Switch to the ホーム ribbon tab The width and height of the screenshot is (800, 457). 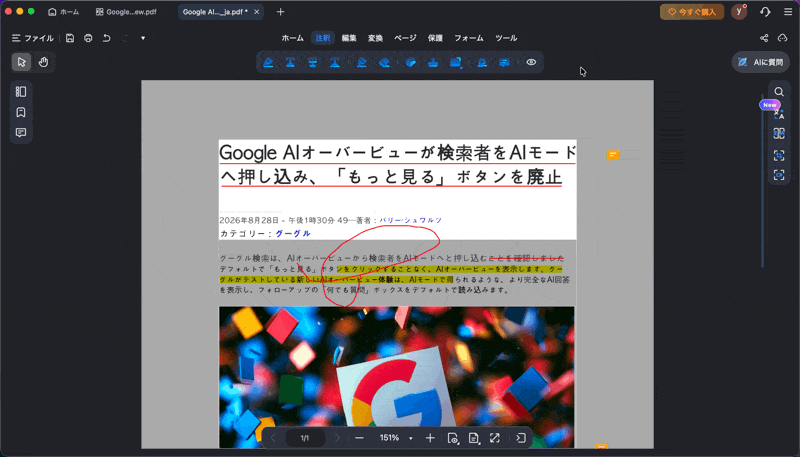click(292, 38)
